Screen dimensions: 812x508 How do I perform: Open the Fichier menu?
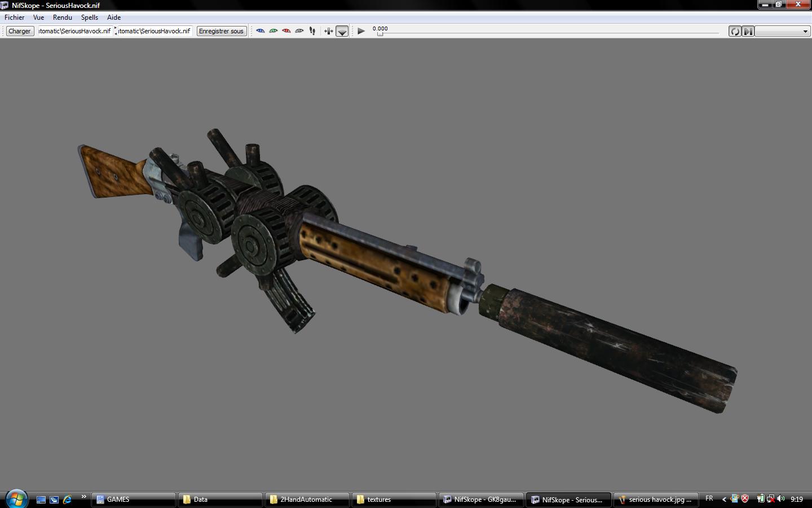click(15, 17)
